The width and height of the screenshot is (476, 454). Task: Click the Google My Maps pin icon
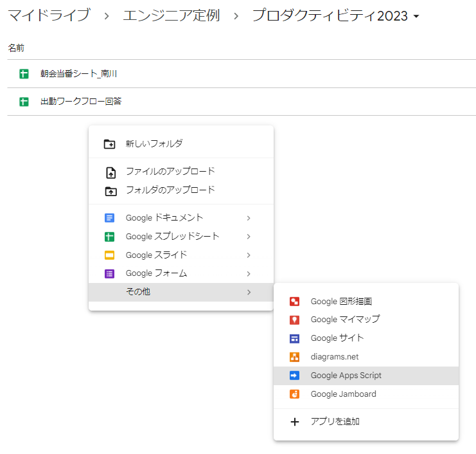294,320
